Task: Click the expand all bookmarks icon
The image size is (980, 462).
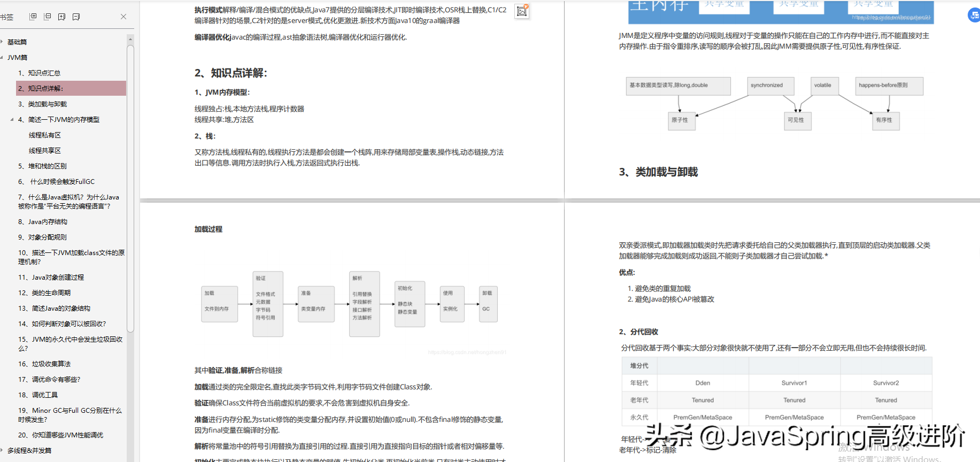Action: point(33,17)
